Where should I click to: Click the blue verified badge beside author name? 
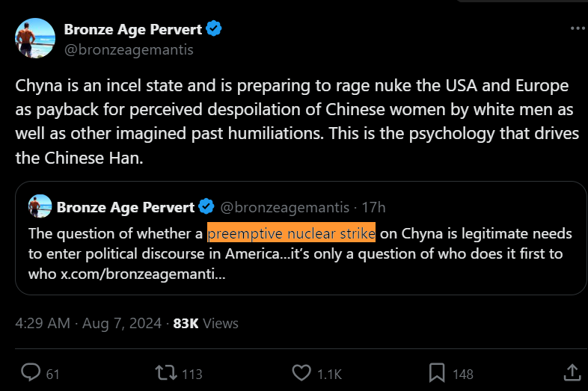[x=215, y=29]
